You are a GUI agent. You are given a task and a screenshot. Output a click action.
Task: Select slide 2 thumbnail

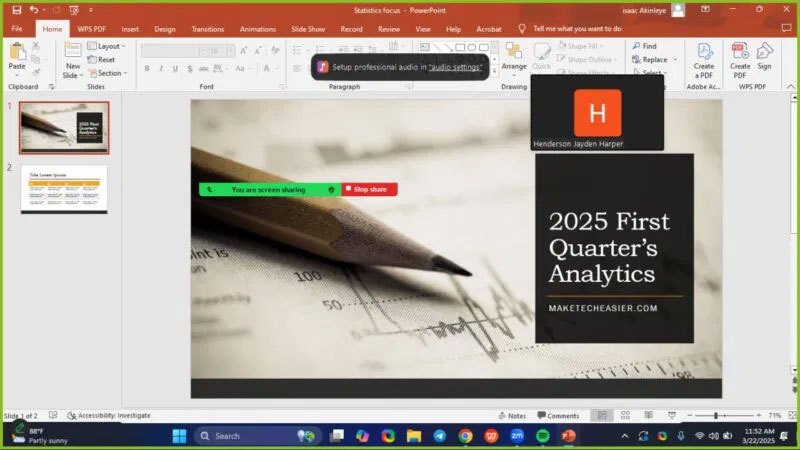click(x=64, y=189)
